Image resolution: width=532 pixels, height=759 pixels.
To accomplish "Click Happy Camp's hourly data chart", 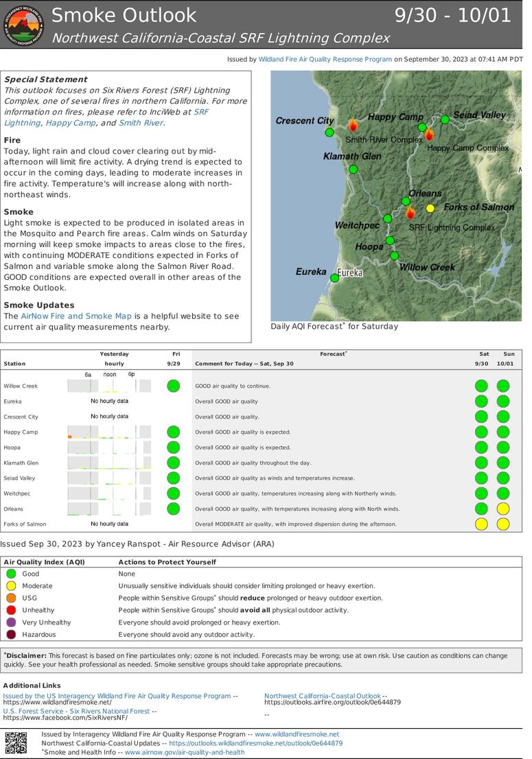I will [109, 432].
